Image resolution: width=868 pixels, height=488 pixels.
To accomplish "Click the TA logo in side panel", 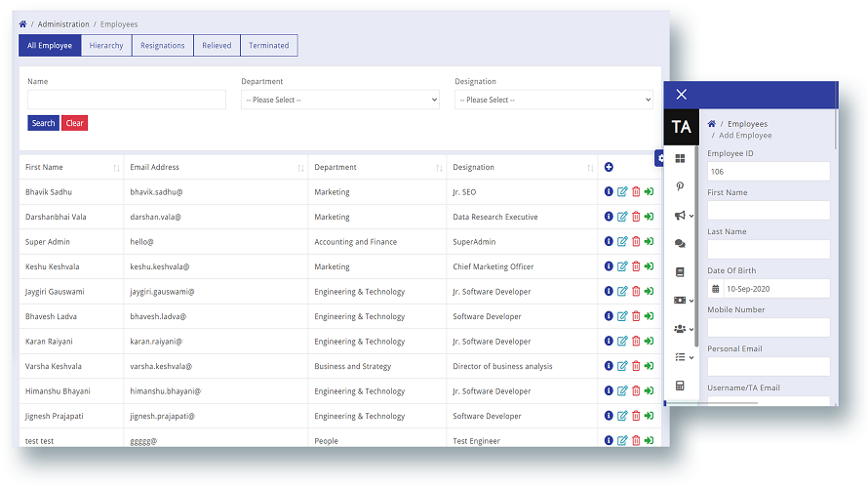I will click(682, 127).
